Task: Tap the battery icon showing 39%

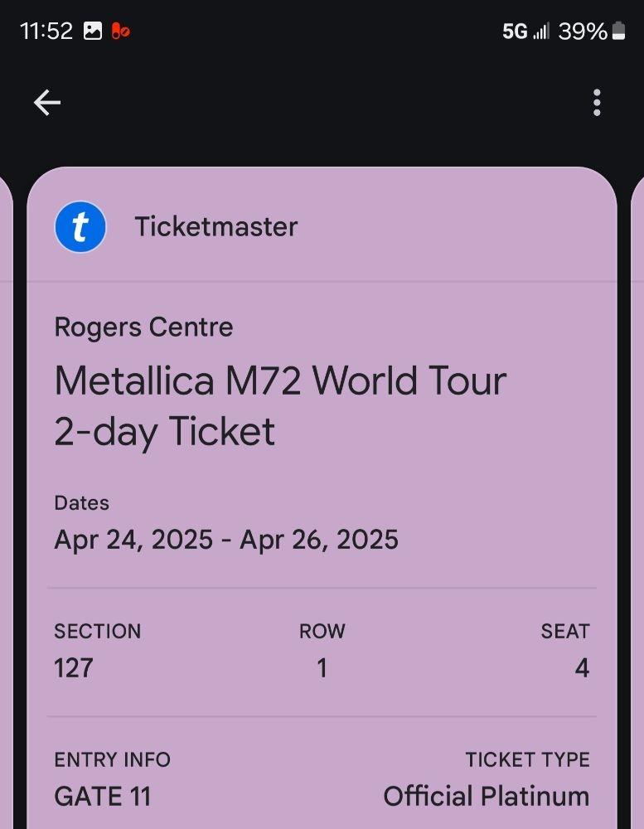Action: [618, 32]
